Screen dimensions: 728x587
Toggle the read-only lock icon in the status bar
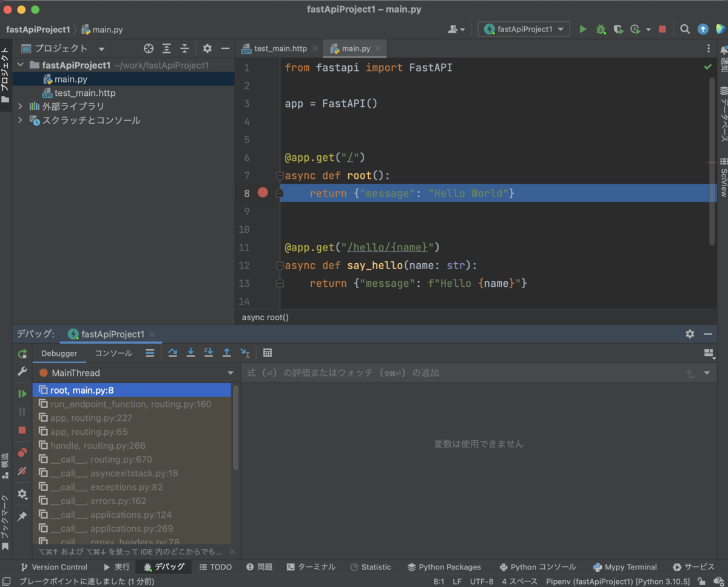click(702, 582)
